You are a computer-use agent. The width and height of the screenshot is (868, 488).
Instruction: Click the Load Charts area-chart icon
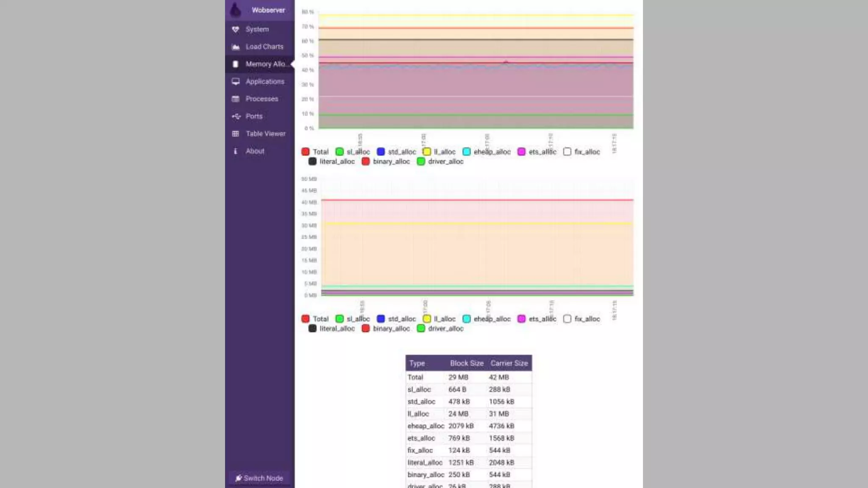236,47
